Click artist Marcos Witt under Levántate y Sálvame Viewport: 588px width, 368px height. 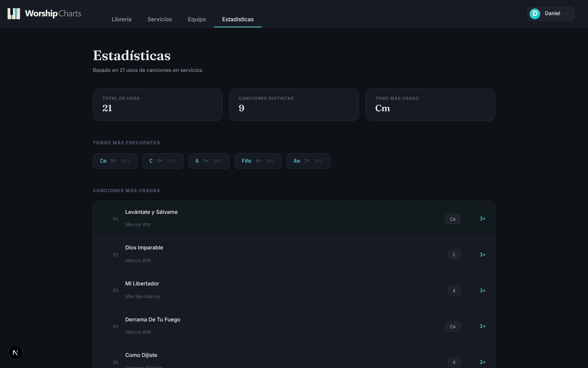(138, 225)
